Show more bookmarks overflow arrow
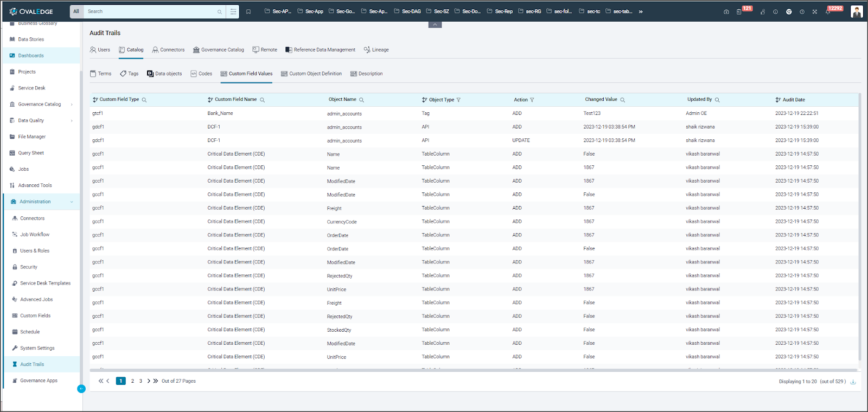Screen dimensions: 868x412 (x=641, y=11)
